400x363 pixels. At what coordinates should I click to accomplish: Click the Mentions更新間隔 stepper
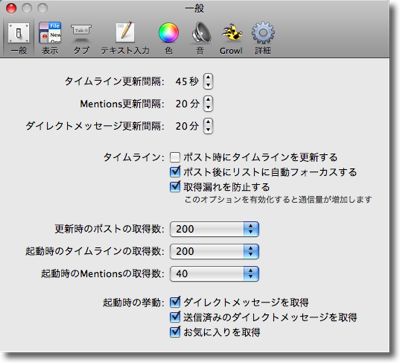(x=208, y=104)
